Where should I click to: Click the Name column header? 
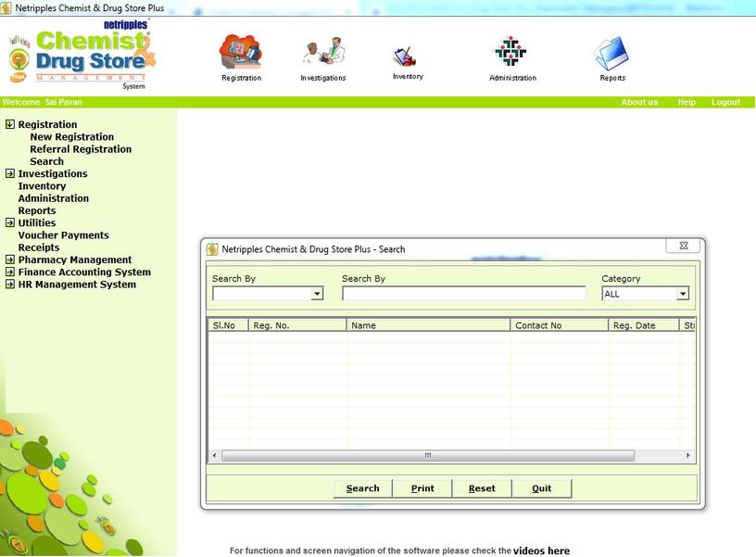(428, 325)
